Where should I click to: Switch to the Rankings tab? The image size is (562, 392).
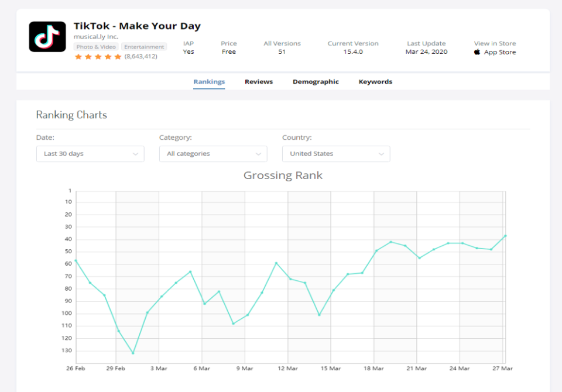(209, 82)
